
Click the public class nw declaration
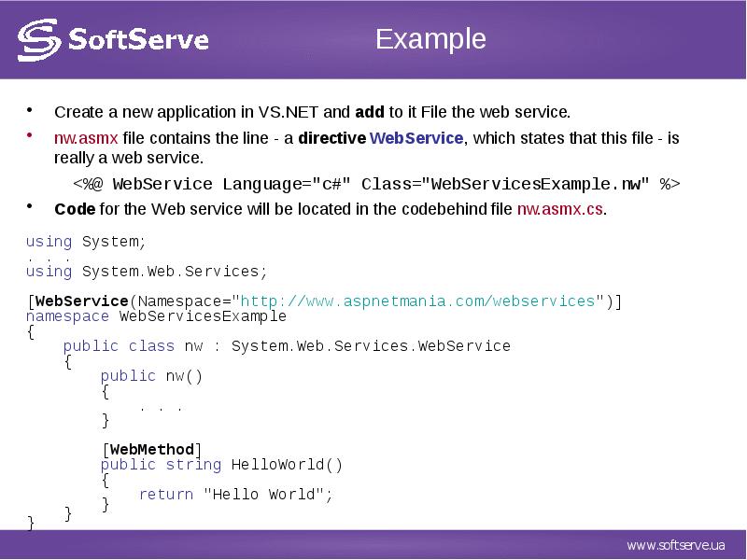[287, 345]
